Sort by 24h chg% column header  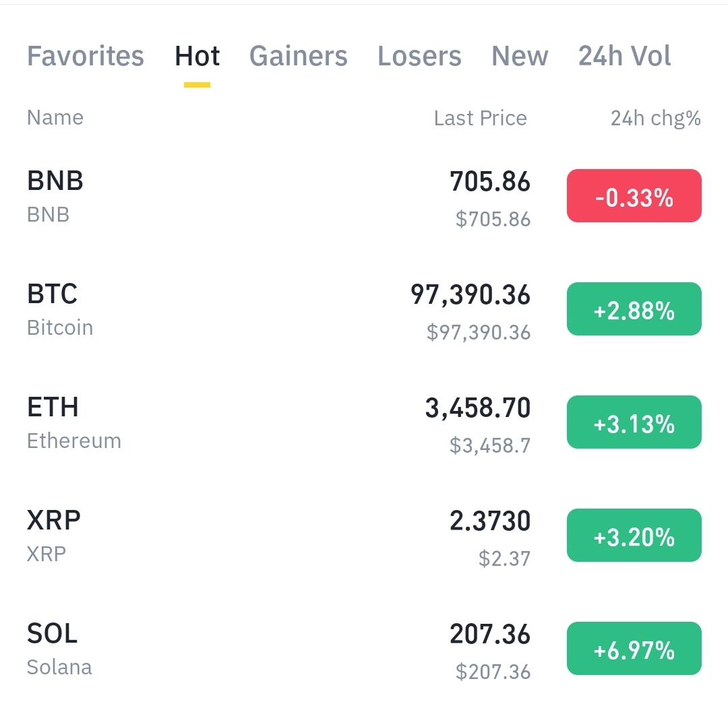pyautogui.click(x=655, y=119)
